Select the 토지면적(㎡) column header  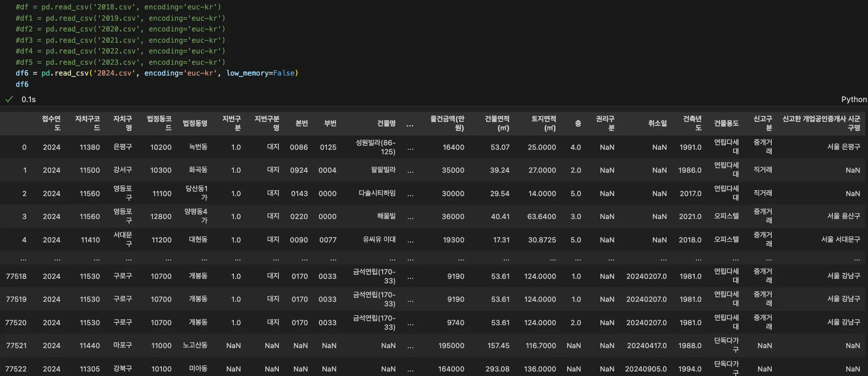544,123
